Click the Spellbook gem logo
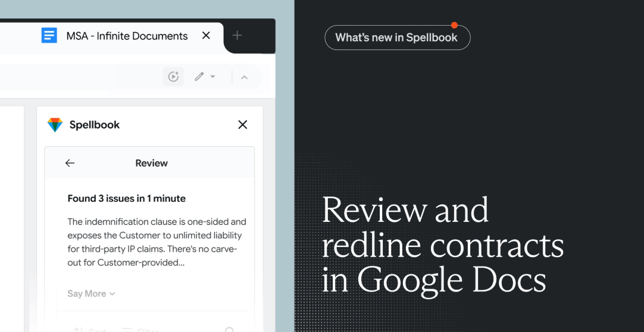Image resolution: width=644 pixels, height=332 pixels. [x=55, y=125]
